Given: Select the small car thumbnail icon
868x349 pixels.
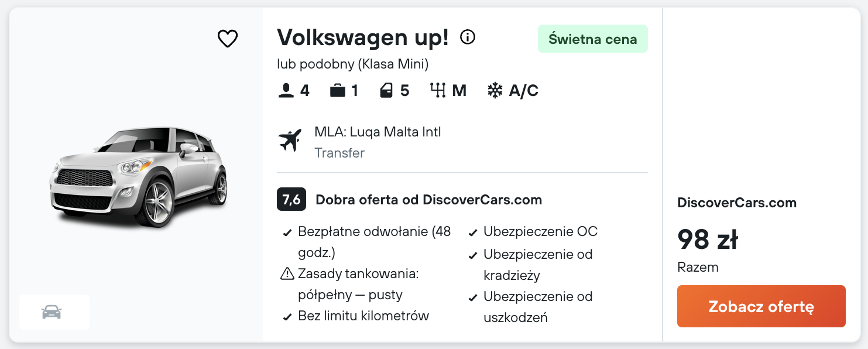Looking at the screenshot, I should coord(52,312).
